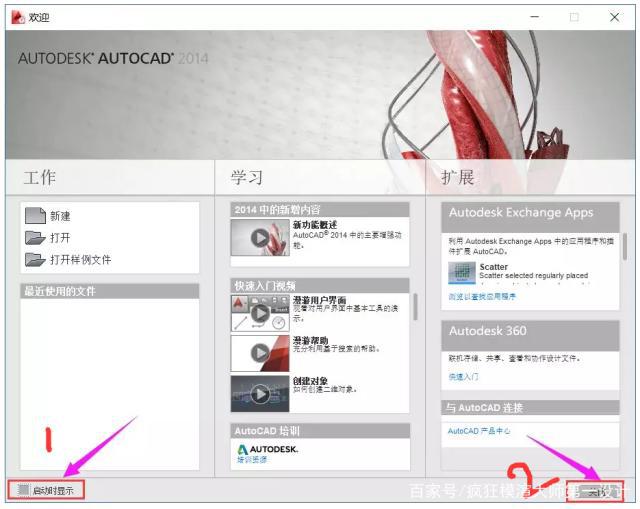Select the 打开样例文件 link
This screenshot has width=640, height=509.
click(81, 260)
